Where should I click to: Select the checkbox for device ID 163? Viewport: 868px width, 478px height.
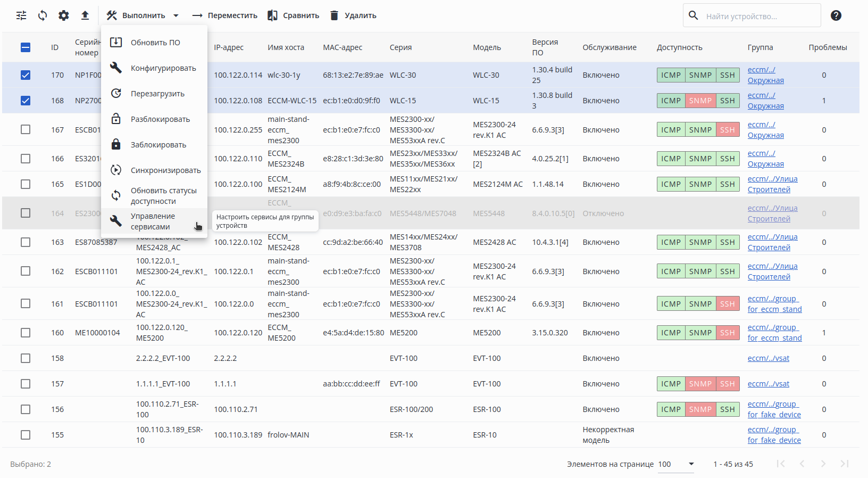pyautogui.click(x=26, y=242)
